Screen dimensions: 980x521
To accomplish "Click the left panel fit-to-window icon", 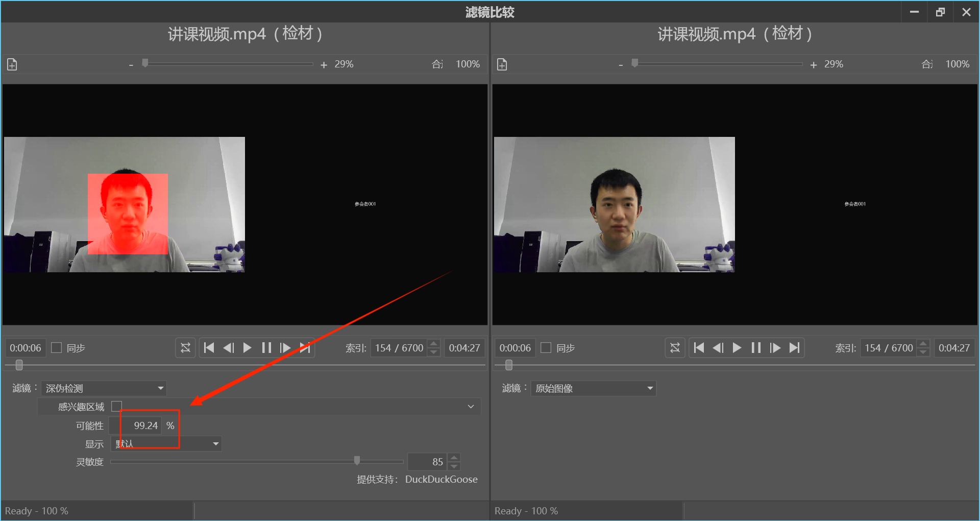I will coord(437,64).
